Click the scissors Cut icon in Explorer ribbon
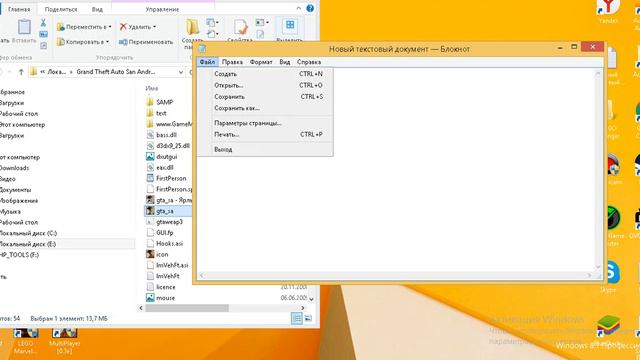The image size is (640, 360). (43, 23)
